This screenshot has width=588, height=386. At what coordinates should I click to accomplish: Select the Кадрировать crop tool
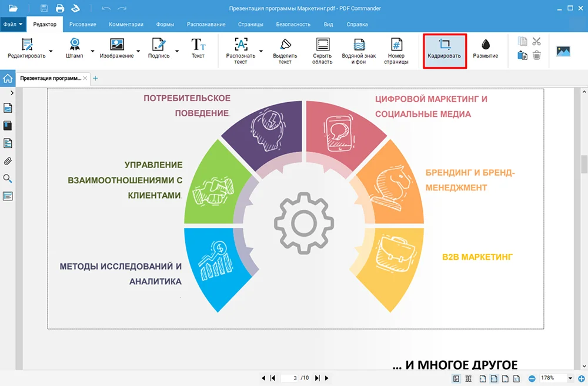point(445,49)
